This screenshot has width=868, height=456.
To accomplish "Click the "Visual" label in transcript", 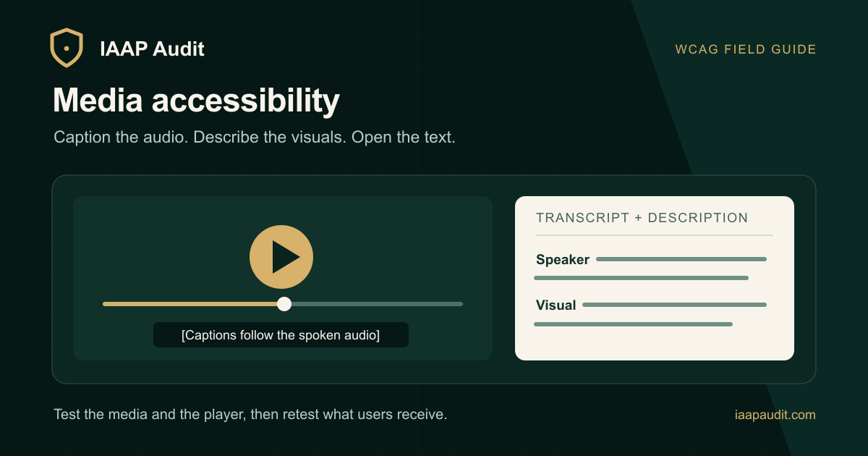I will 556,305.
